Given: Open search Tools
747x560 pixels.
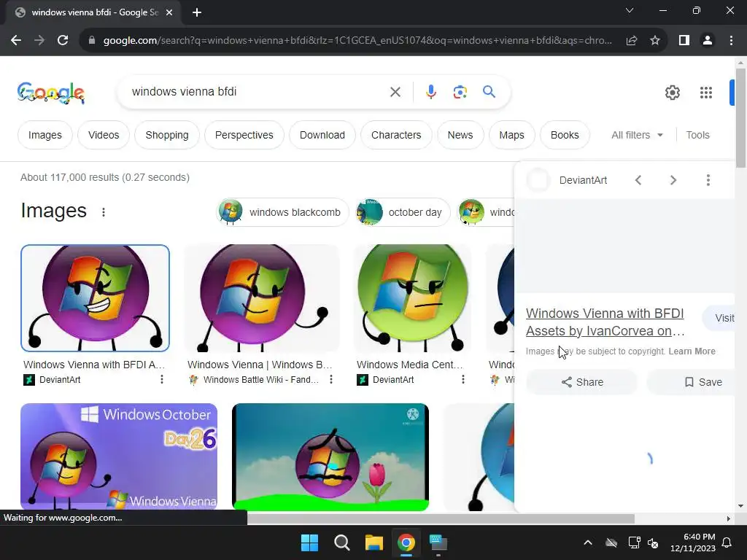Looking at the screenshot, I should coord(697,135).
